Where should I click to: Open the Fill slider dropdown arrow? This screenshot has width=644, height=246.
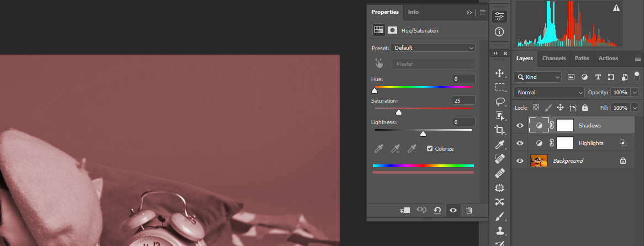pyautogui.click(x=635, y=108)
